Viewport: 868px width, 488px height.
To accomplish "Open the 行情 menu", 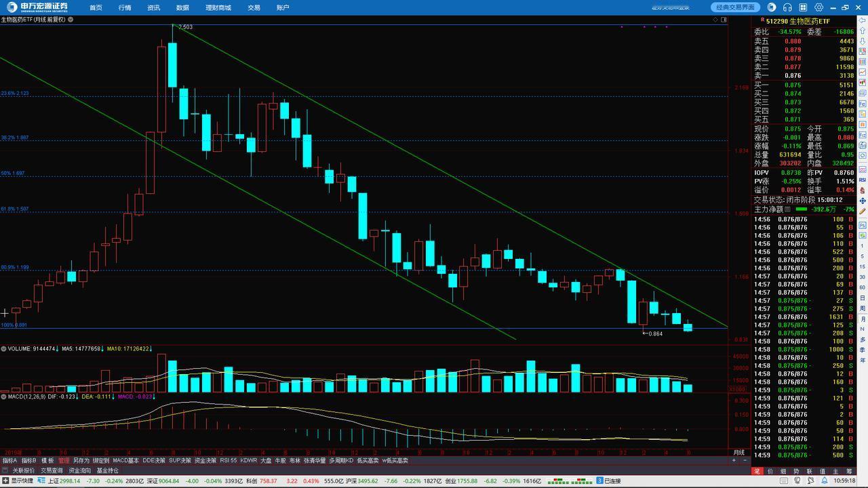I will click(x=125, y=7).
